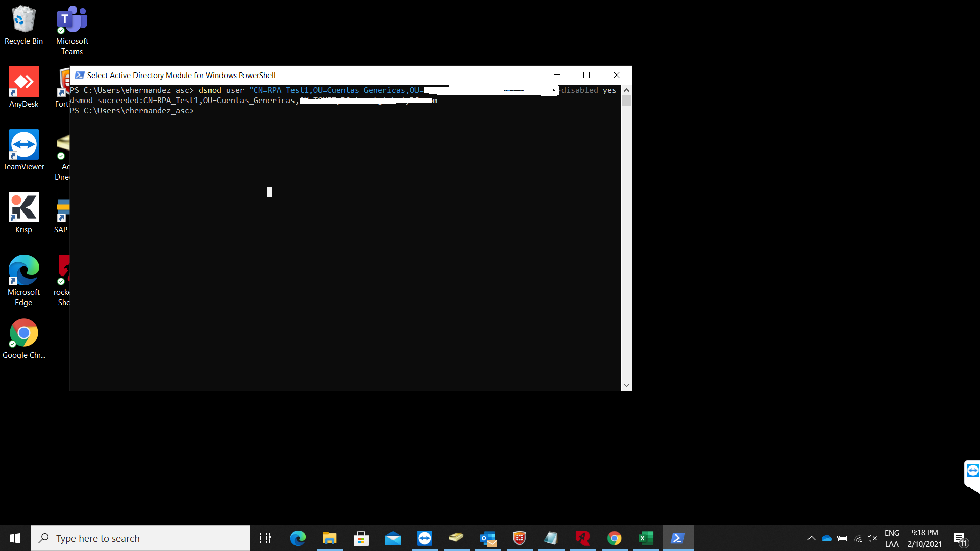
Task: Show hidden system tray icons
Action: (811, 538)
